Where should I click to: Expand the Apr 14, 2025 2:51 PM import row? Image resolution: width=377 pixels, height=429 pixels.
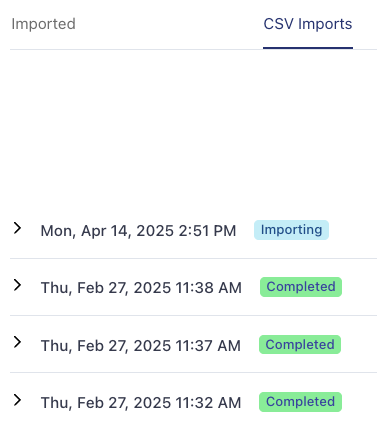pos(193,230)
